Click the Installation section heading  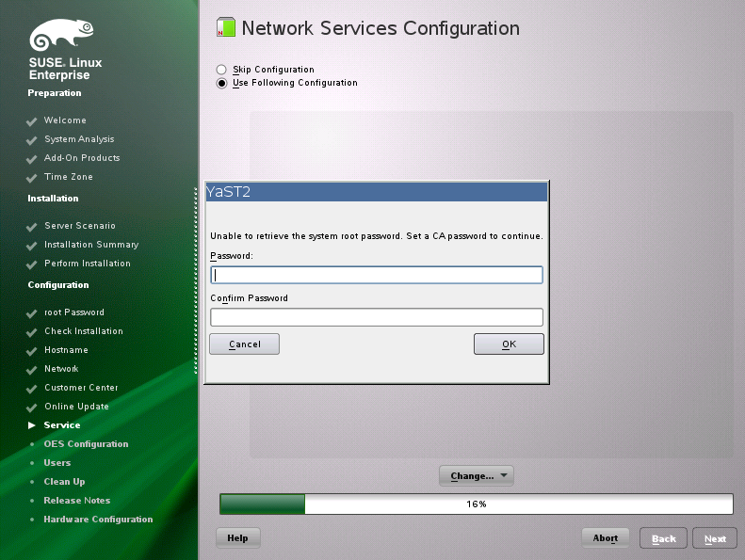53,199
